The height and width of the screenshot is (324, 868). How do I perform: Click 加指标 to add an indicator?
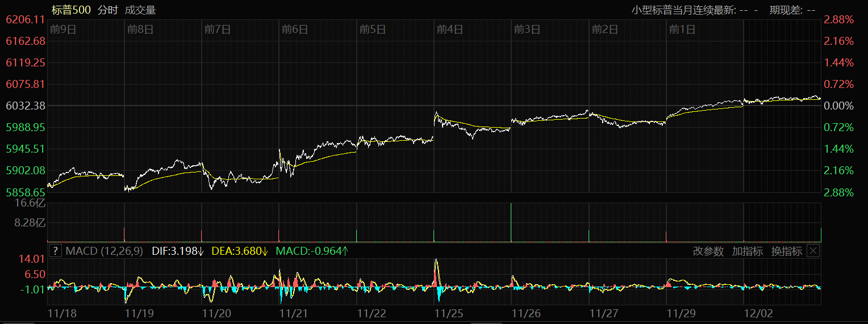pyautogui.click(x=748, y=251)
